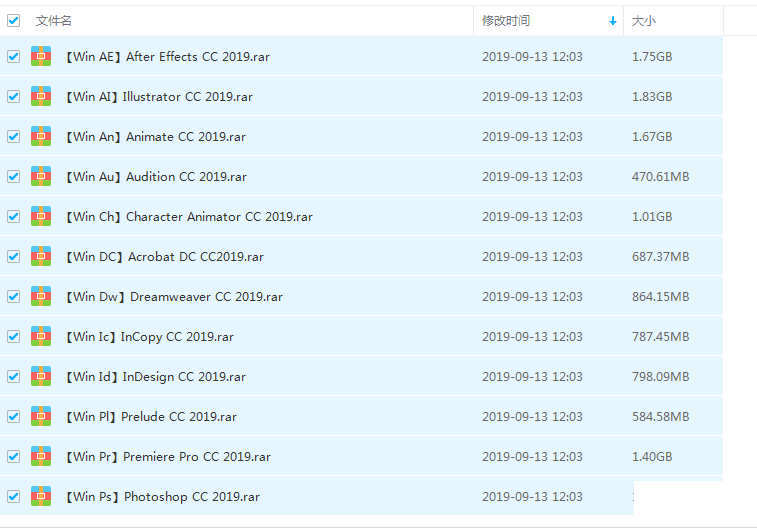Open file 【Win AE】After Effects CC 2019.rar
Screen dimensions: 757x532
(168, 56)
